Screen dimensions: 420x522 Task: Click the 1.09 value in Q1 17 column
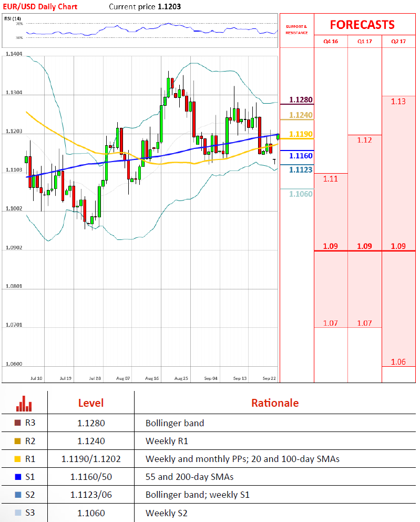point(364,246)
